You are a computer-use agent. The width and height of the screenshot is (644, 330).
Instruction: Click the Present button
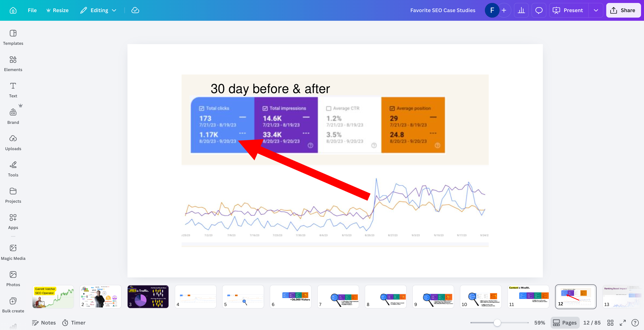coord(568,10)
